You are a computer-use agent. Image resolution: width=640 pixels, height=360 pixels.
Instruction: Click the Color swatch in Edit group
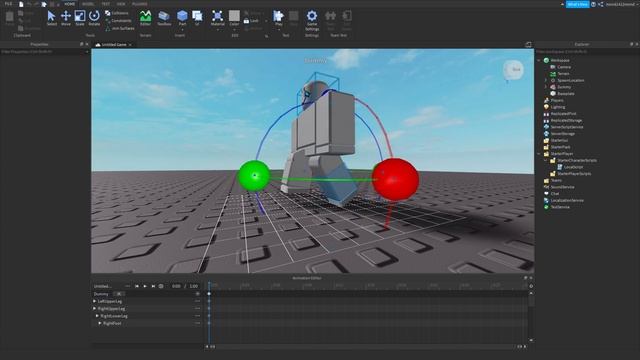(234, 16)
